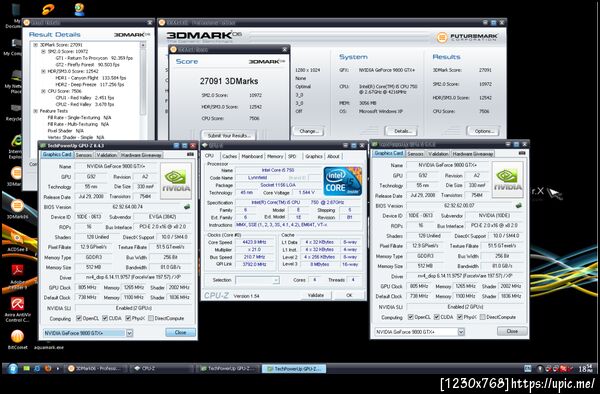Image resolution: width=600 pixels, height=394 pixels.
Task: Collapse the 3DMark Score tree node
Action: click(35, 45)
